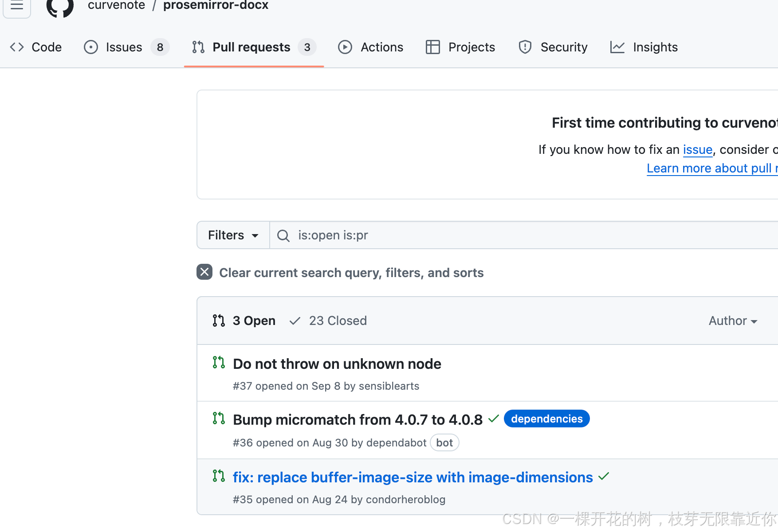Open author condorheroblog's link
Screen dimensions: 778x532
[x=405, y=500]
